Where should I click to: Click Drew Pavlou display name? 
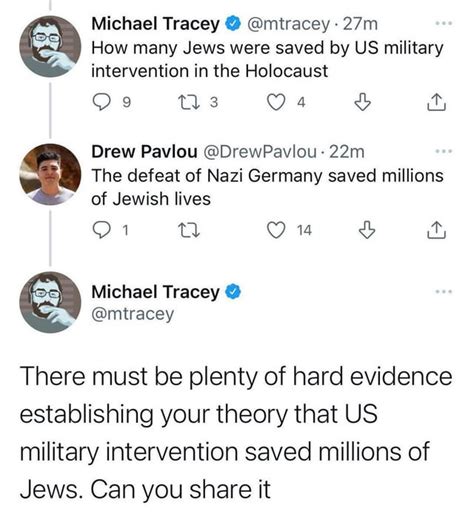point(144,152)
